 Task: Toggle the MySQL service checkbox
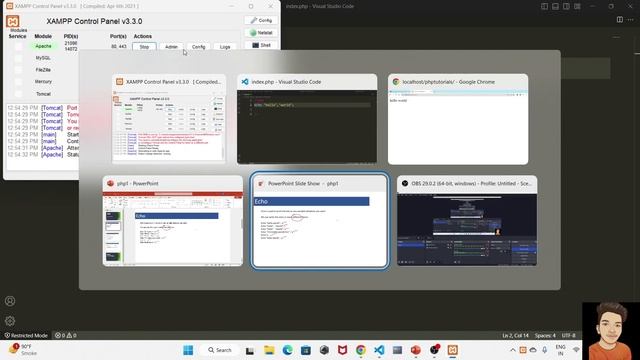18,58
